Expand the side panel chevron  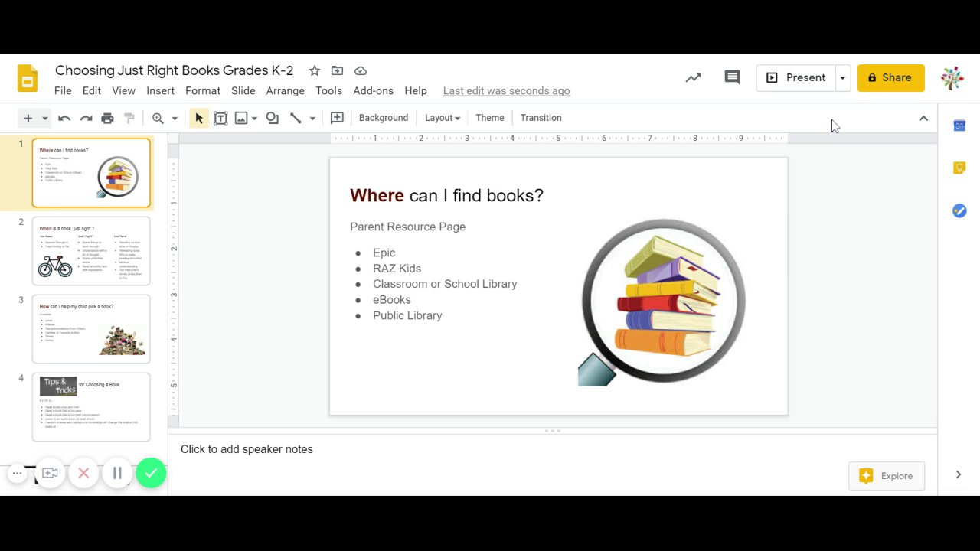[959, 474]
